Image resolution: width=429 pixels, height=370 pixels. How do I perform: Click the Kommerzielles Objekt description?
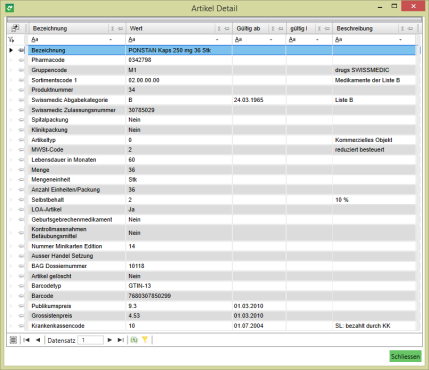coord(364,140)
